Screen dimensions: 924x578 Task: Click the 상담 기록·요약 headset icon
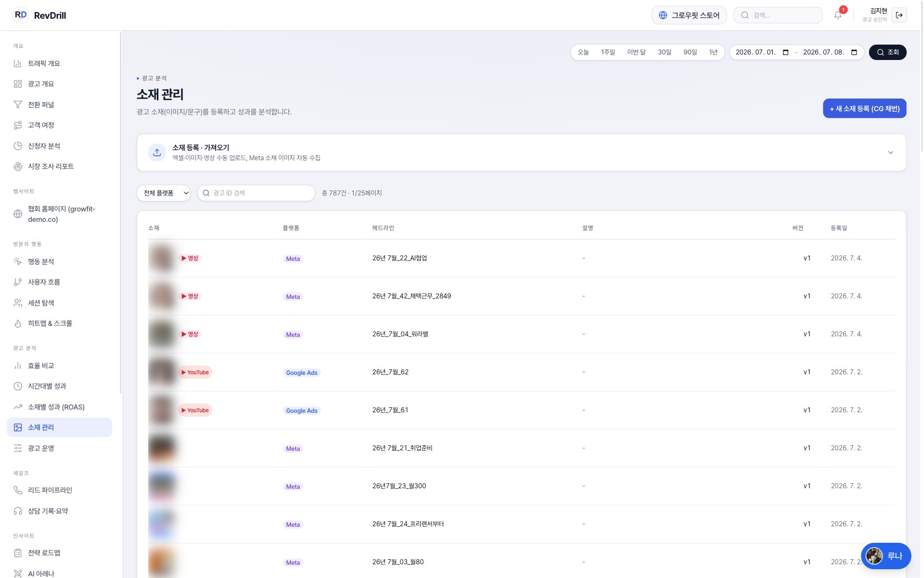click(x=18, y=511)
